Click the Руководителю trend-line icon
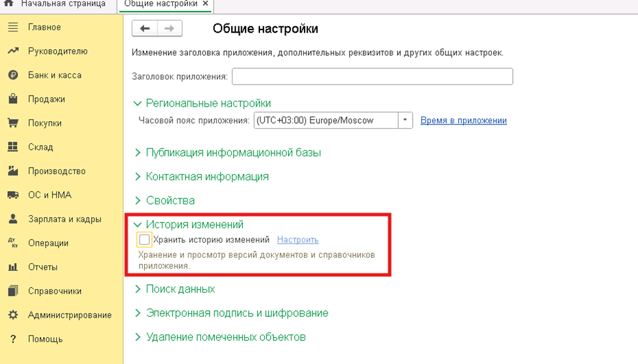This screenshot has height=364, width=638. coord(13,51)
